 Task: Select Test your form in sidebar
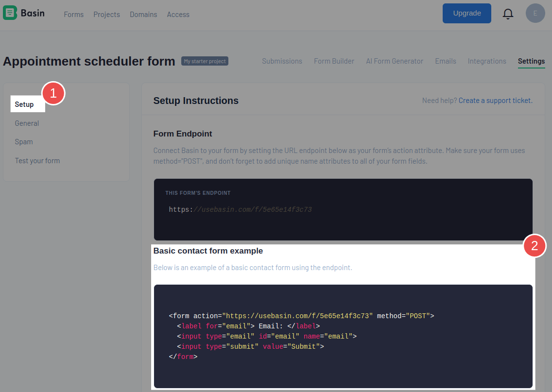click(x=37, y=160)
